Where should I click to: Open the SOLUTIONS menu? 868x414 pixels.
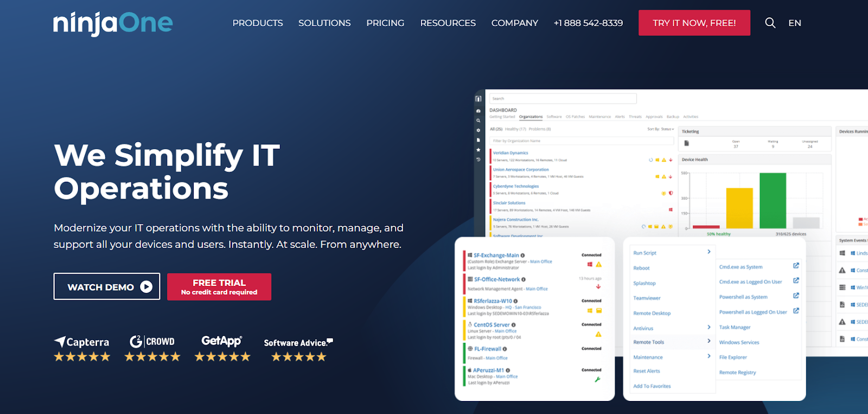[324, 23]
